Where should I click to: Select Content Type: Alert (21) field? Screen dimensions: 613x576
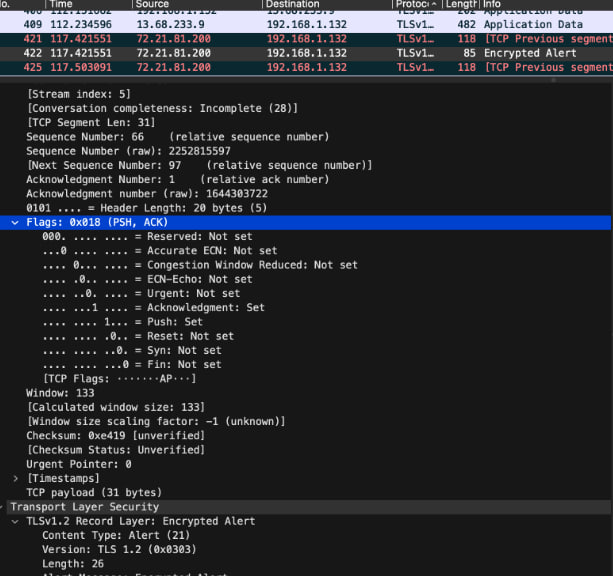tap(116, 535)
